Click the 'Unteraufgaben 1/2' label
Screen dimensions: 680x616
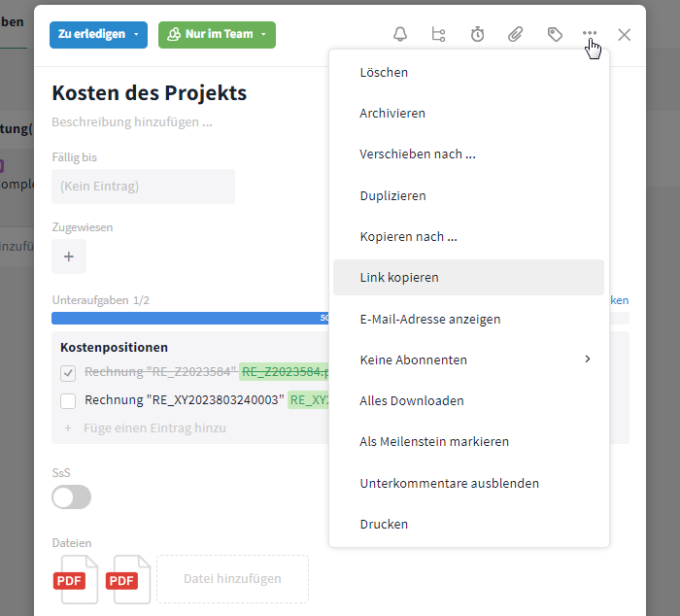point(101,300)
